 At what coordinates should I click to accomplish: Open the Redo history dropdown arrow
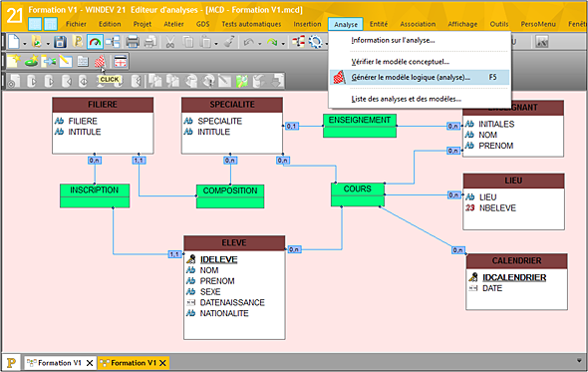(x=283, y=44)
